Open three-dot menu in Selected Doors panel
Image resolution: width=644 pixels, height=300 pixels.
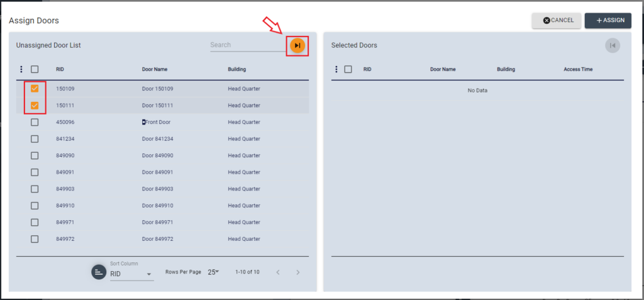[336, 69]
